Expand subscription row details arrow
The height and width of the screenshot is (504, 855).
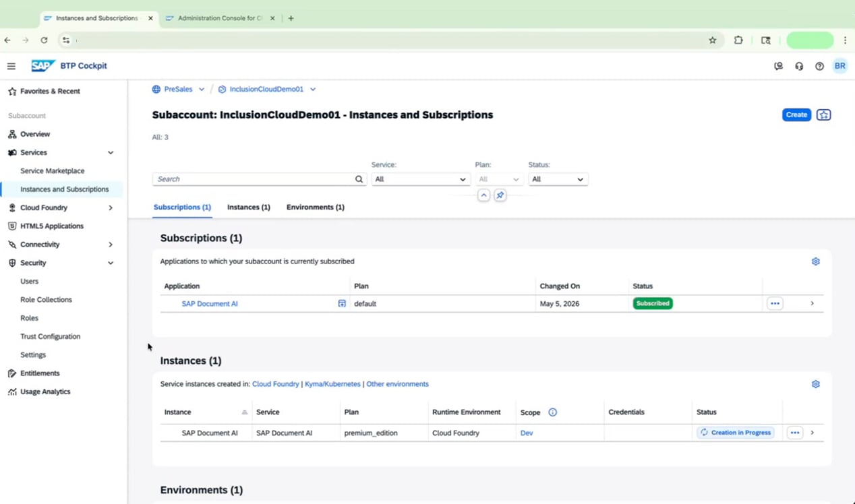click(x=812, y=304)
